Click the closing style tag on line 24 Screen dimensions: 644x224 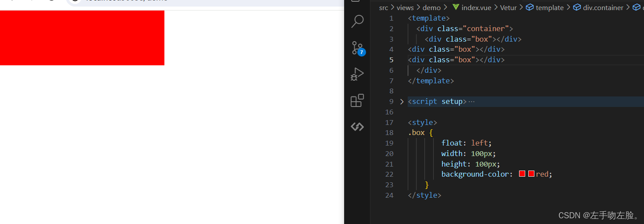pyautogui.click(x=424, y=196)
